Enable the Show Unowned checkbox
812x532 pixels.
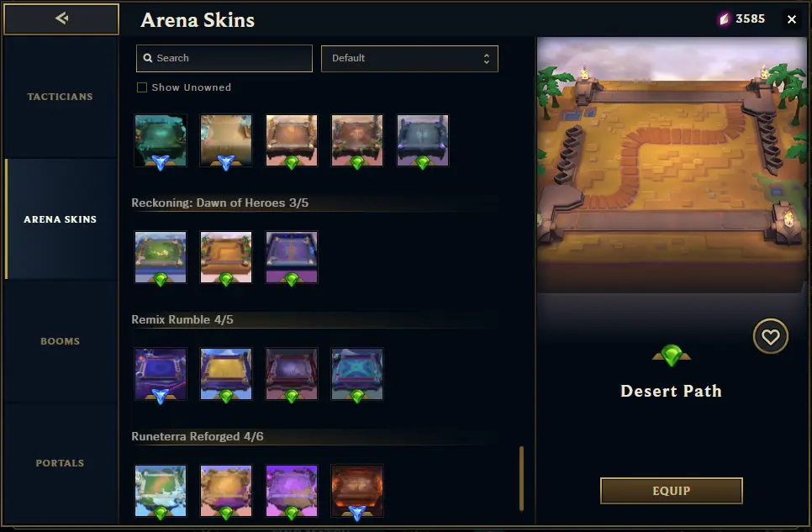(x=142, y=87)
